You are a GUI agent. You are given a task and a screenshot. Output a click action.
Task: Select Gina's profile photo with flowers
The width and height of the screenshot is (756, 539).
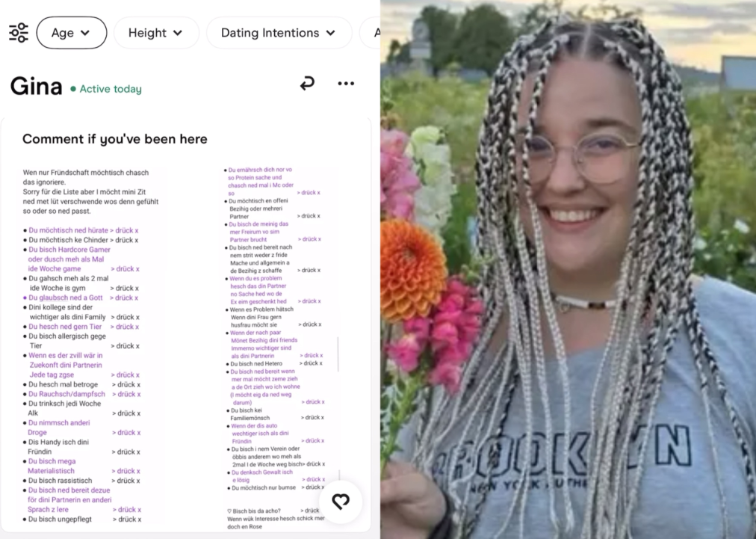point(568,269)
